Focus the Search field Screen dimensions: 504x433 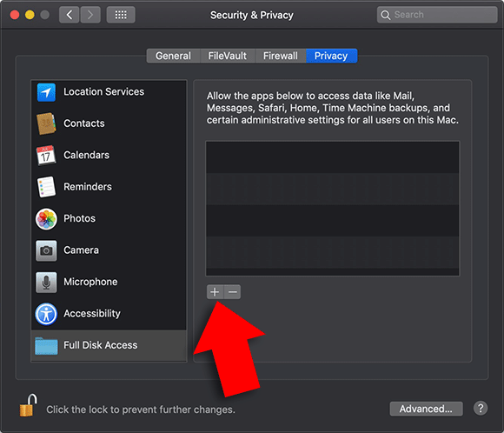[x=437, y=15]
